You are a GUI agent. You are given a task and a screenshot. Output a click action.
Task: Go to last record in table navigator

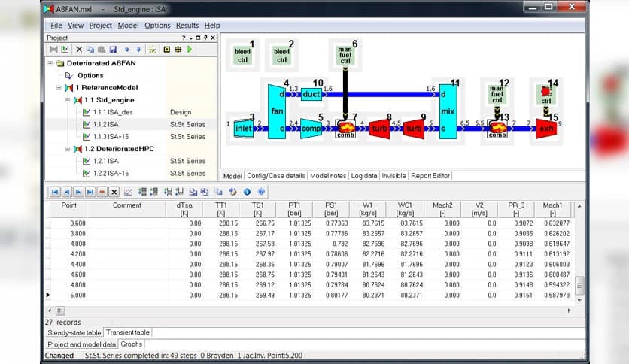point(90,192)
